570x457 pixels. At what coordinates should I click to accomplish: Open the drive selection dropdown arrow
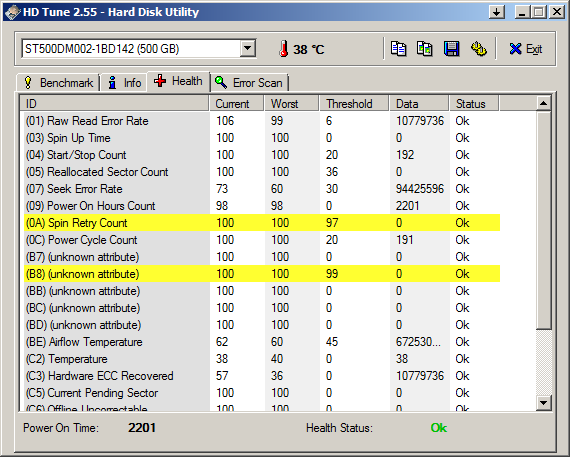click(x=248, y=48)
